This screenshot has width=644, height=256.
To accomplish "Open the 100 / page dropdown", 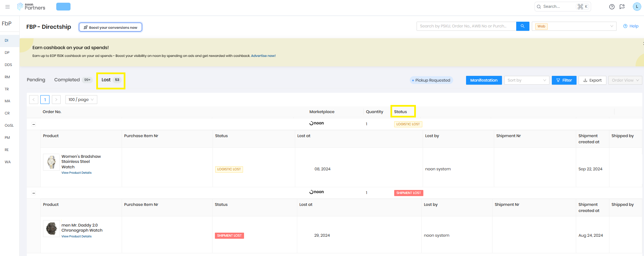I will coord(81,100).
